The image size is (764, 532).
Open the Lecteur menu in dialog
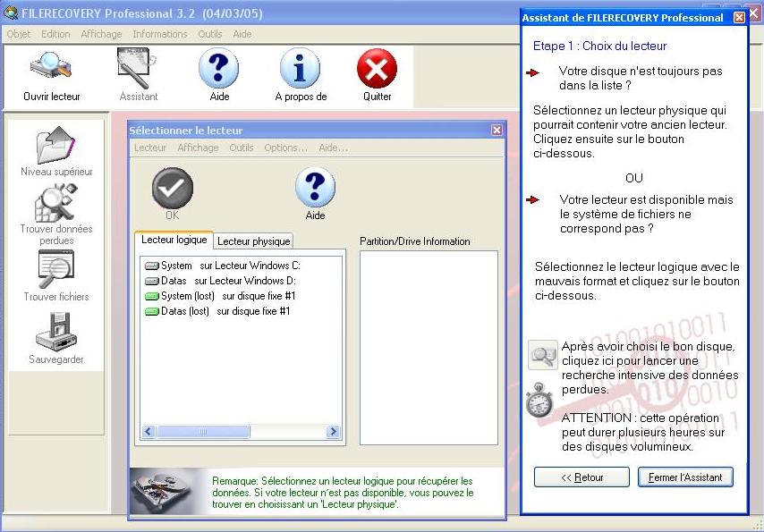coord(150,148)
